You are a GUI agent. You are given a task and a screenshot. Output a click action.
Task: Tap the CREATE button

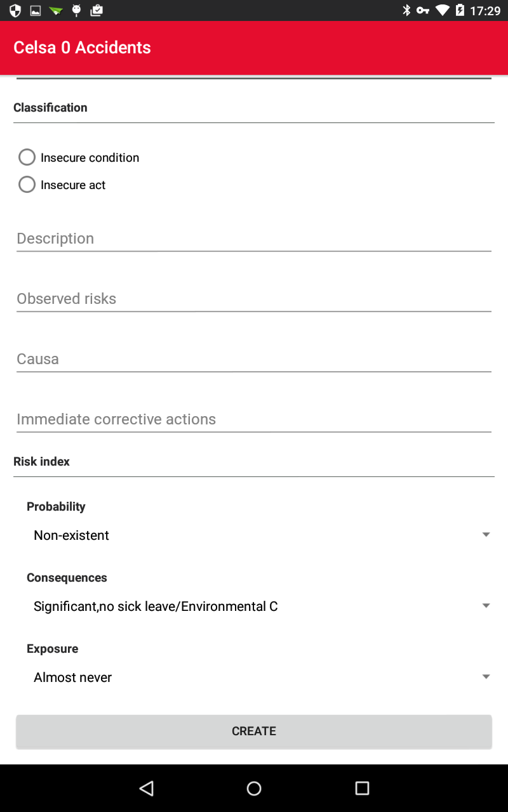254,731
